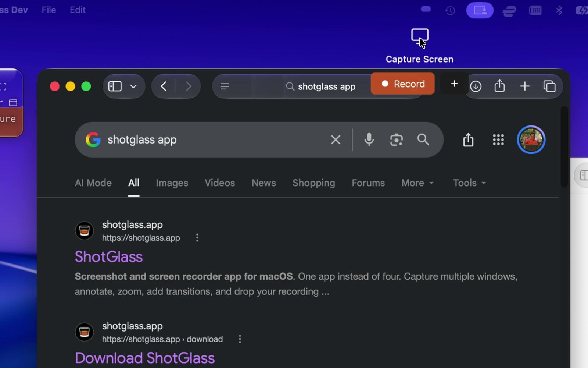This screenshot has width=588, height=368.
Task: Click the shotglass.app favicon of the first result
Action: [85, 231]
